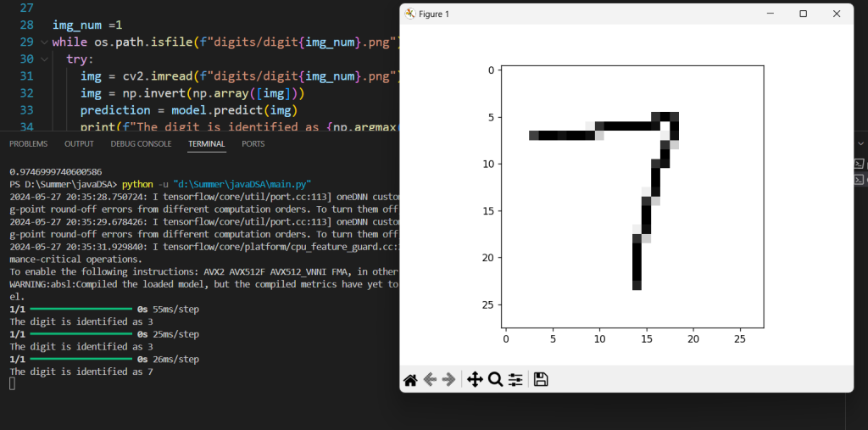Select the Zoom magnifier tool in Figure 1
Viewport: 868px width, 430px height.
[495, 380]
